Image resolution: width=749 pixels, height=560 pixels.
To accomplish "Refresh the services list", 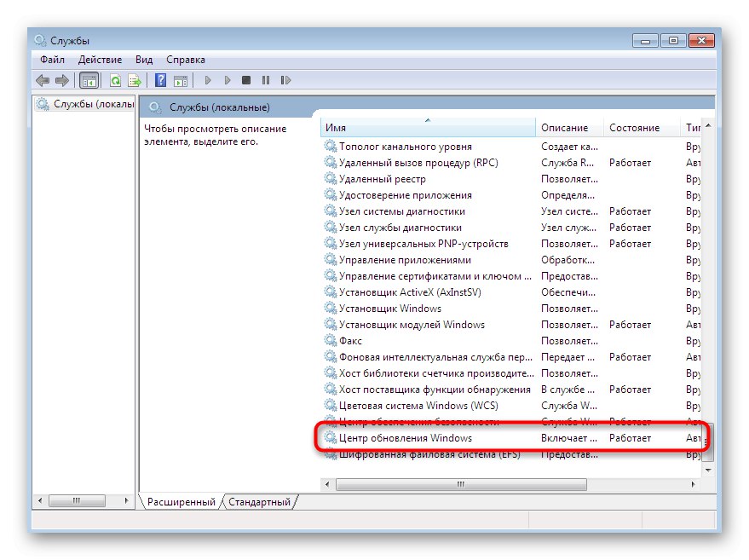I will point(113,80).
